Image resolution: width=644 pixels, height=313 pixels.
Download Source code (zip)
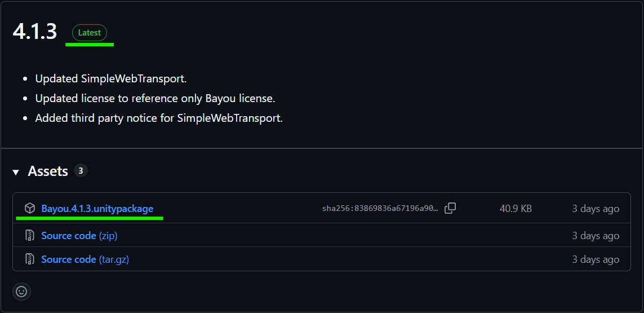pyautogui.click(x=79, y=236)
